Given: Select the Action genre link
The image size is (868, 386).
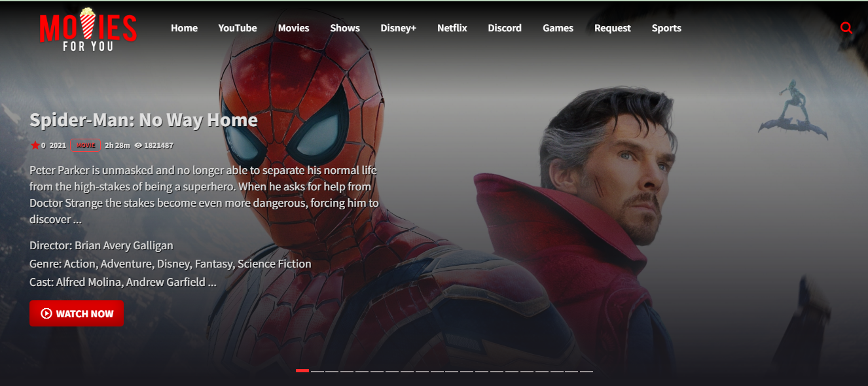Looking at the screenshot, I should coord(81,264).
